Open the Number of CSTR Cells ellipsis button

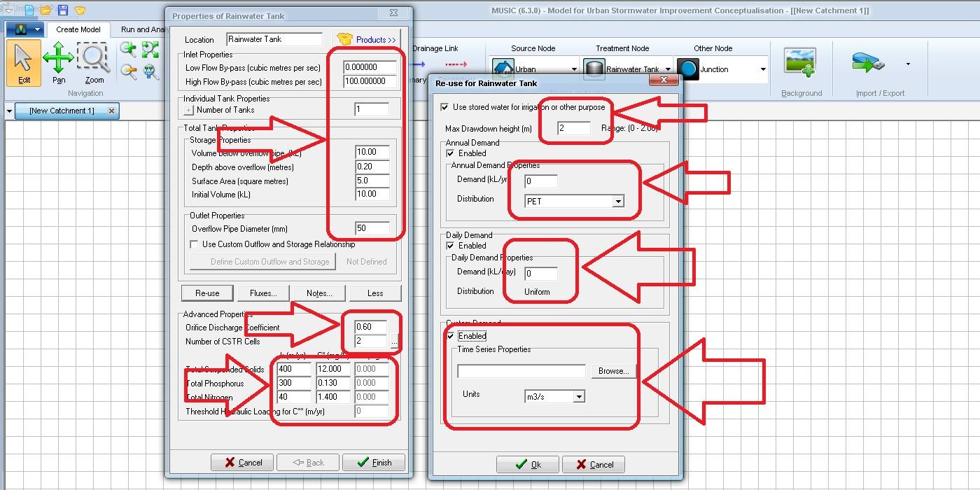[394, 342]
